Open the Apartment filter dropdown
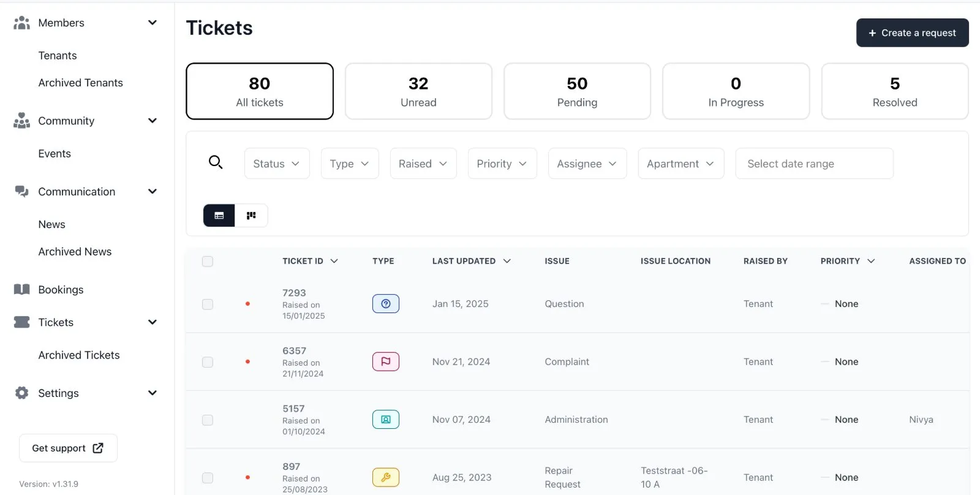This screenshot has height=495, width=980. click(681, 164)
